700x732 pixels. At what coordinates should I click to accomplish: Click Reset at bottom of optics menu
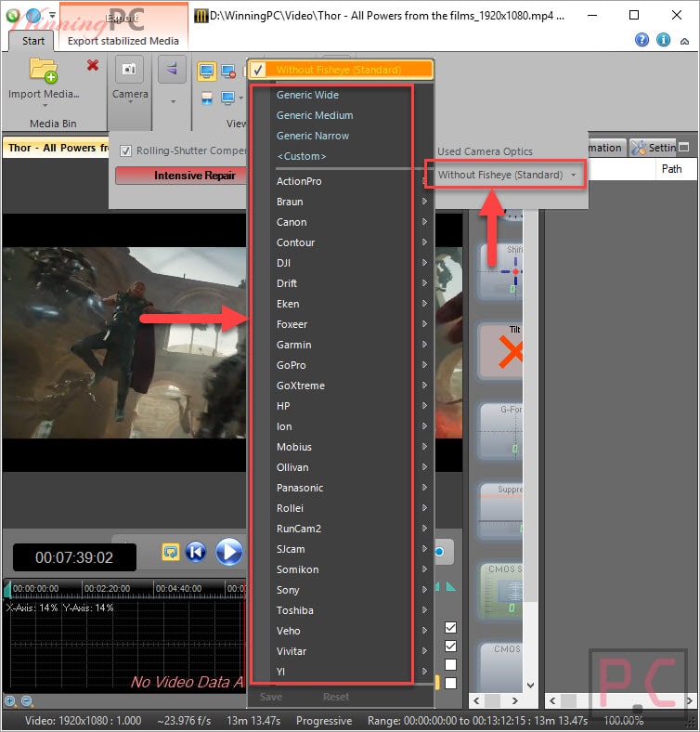(335, 697)
